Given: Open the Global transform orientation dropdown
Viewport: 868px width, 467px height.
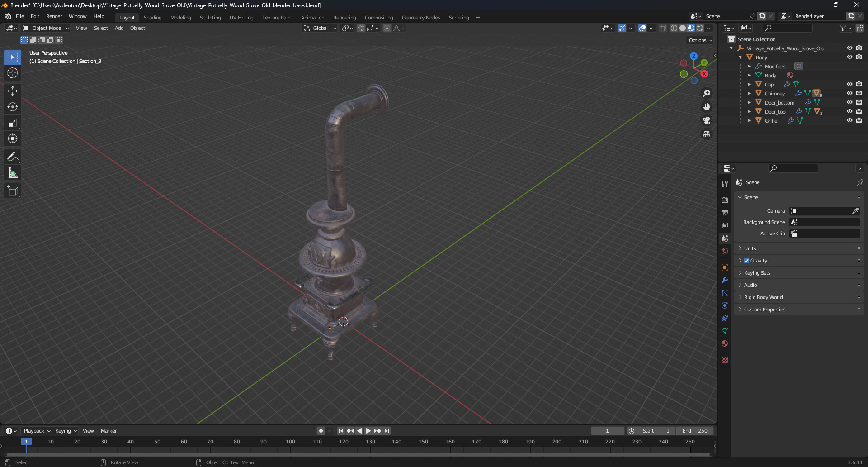Looking at the screenshot, I should pyautogui.click(x=320, y=28).
